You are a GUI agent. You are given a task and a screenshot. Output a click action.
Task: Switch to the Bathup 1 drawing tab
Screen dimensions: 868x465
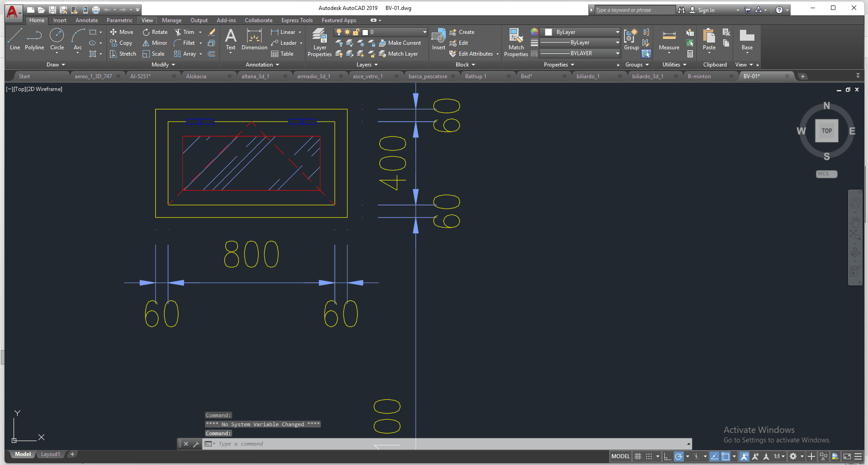[476, 76]
